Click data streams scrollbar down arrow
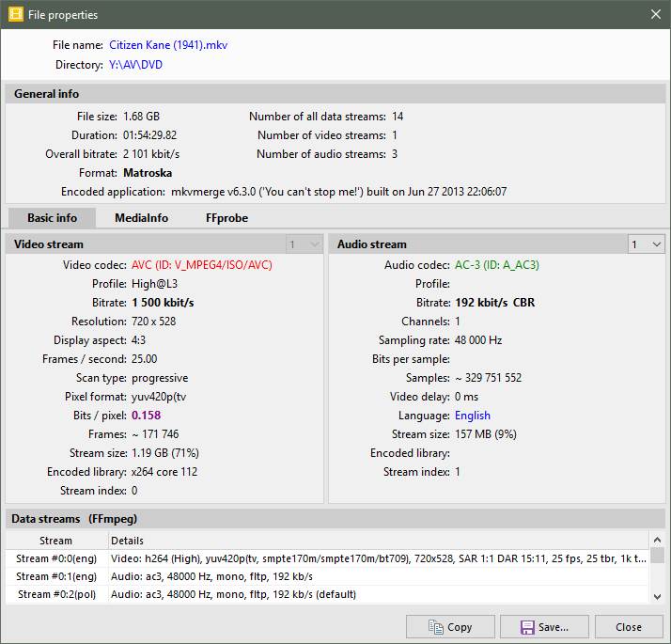 point(657,596)
